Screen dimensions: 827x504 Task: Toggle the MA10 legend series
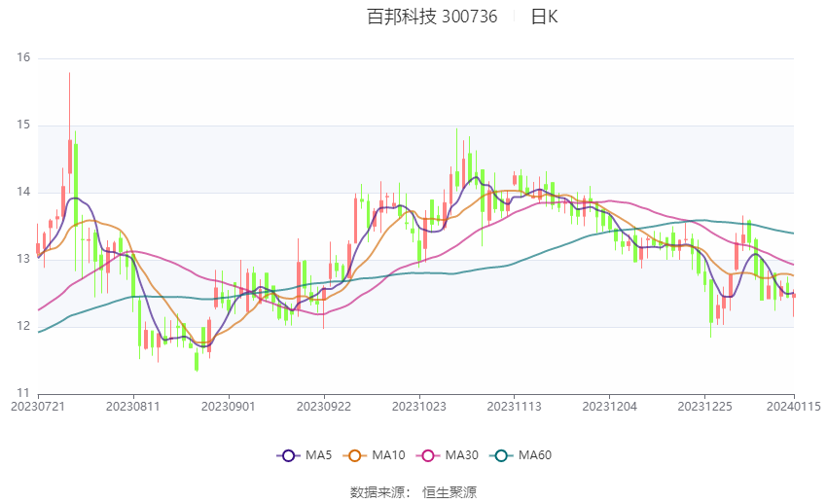pos(374,455)
